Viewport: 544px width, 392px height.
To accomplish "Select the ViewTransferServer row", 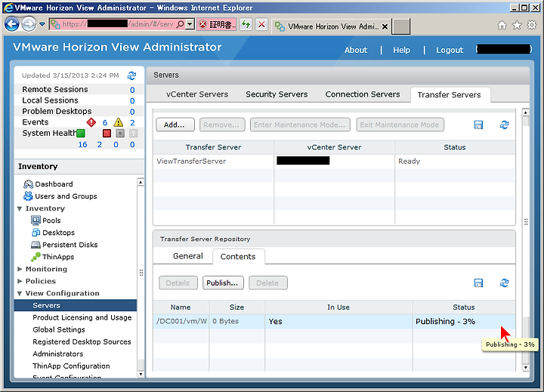I will click(x=334, y=162).
